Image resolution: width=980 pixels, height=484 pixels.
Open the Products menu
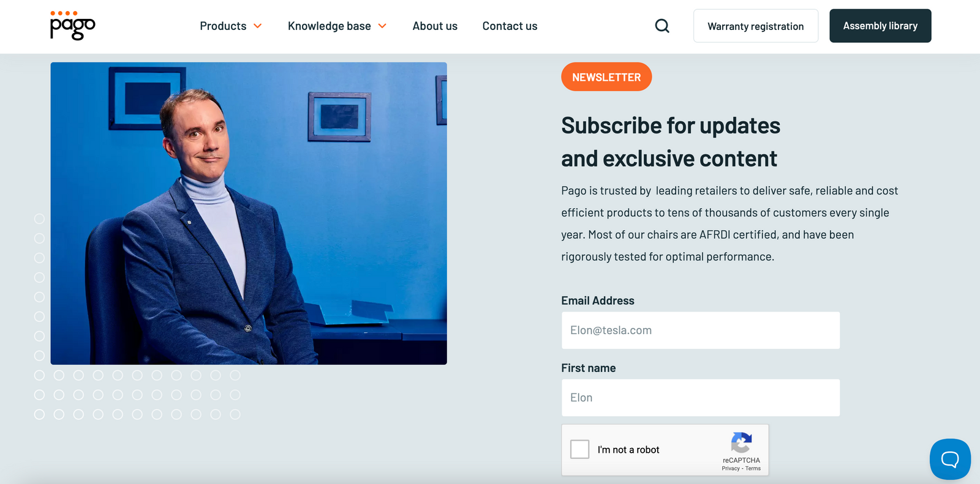coord(223,26)
